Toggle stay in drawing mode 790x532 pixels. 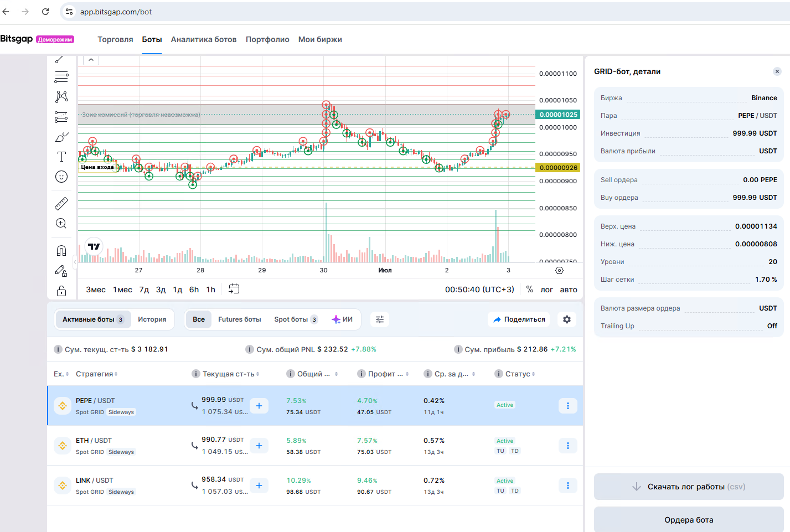tap(61, 271)
